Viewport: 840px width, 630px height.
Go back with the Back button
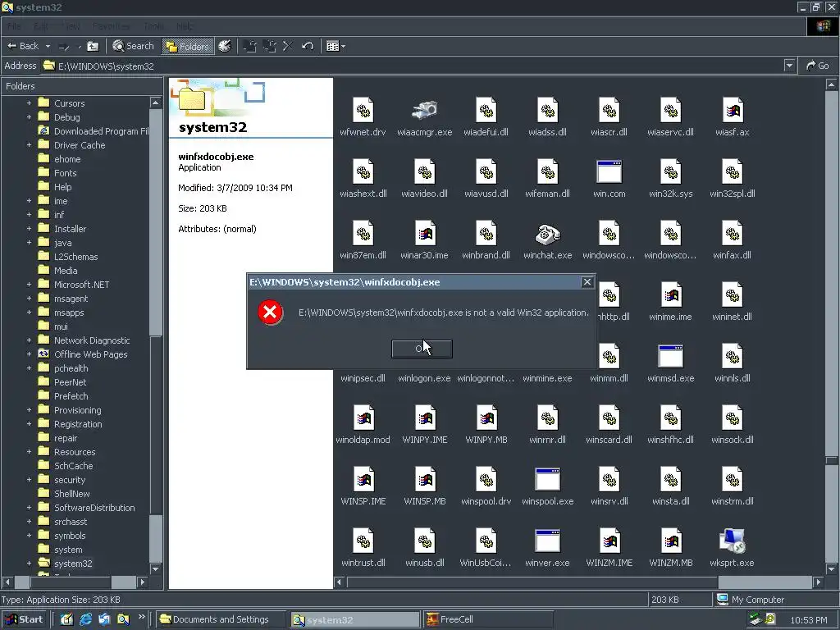click(23, 46)
